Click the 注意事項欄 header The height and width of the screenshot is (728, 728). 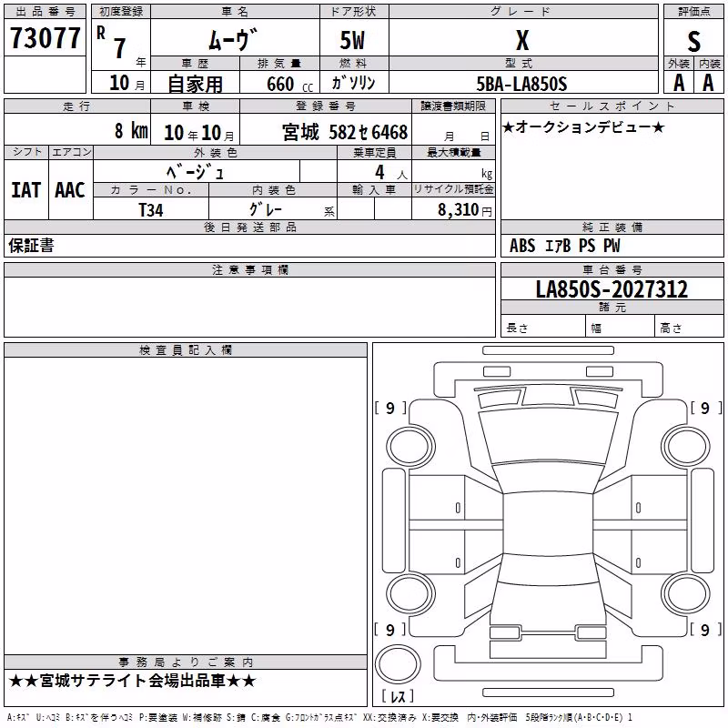point(249,269)
